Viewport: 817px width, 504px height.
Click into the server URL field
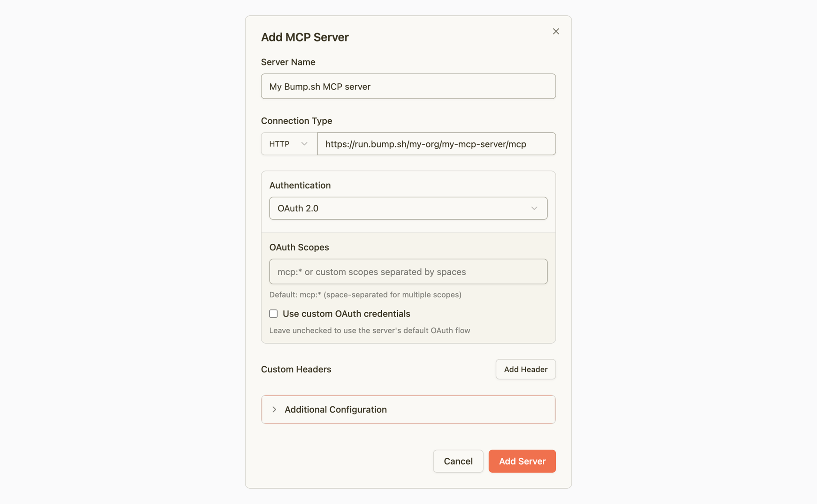coord(436,144)
